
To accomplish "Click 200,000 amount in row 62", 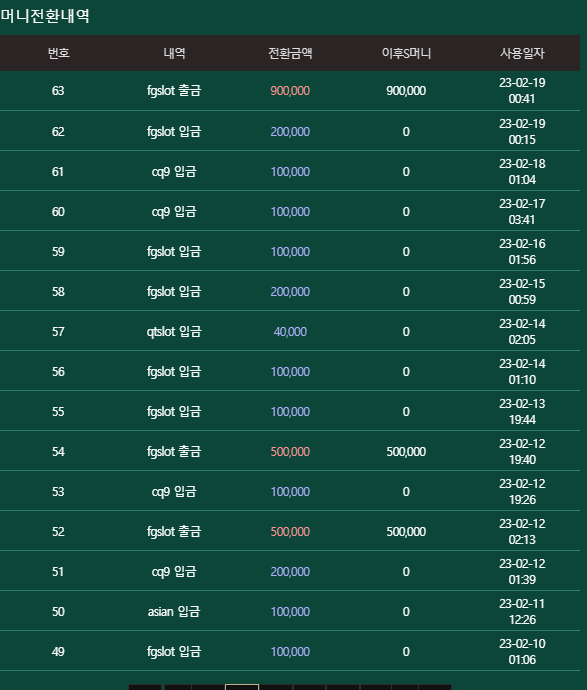I will click(x=290, y=132).
